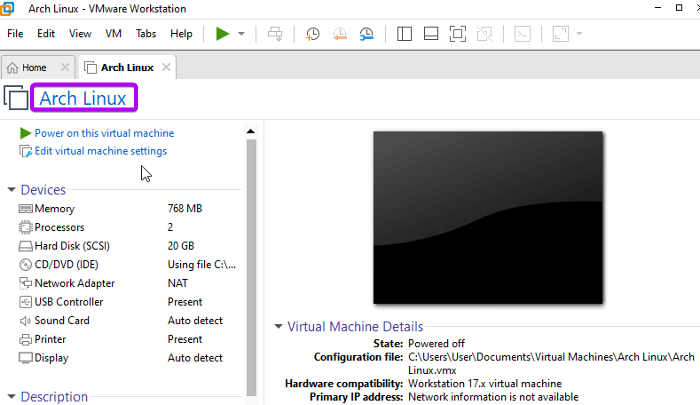
Task: Select the Processors device row
Action: (129, 227)
